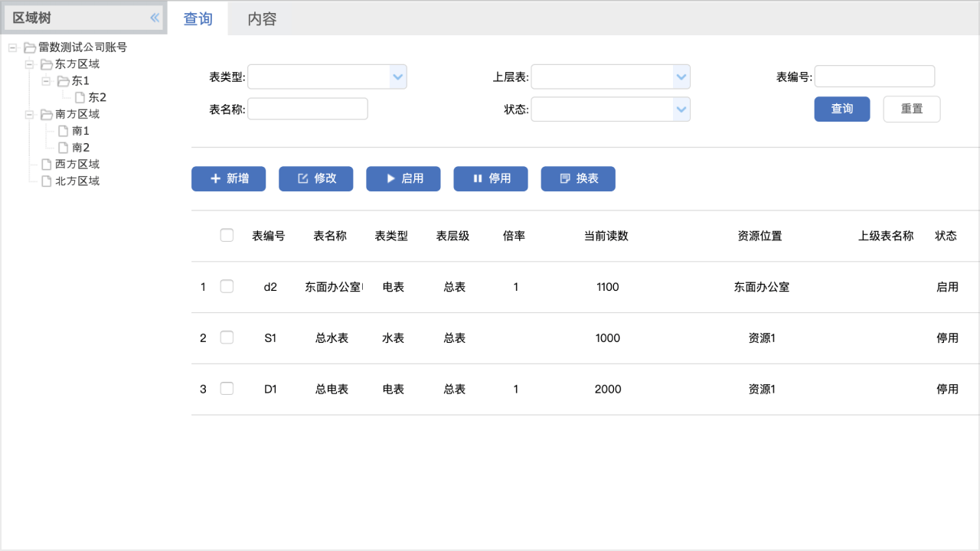Toggle the select-all checkbox in table header
This screenshot has height=551, width=980.
coord(227,235)
